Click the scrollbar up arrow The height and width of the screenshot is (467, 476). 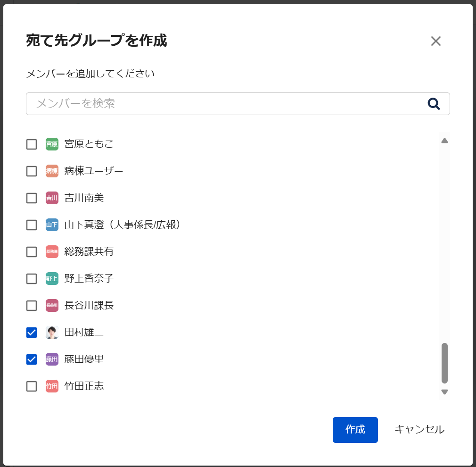[444, 141]
